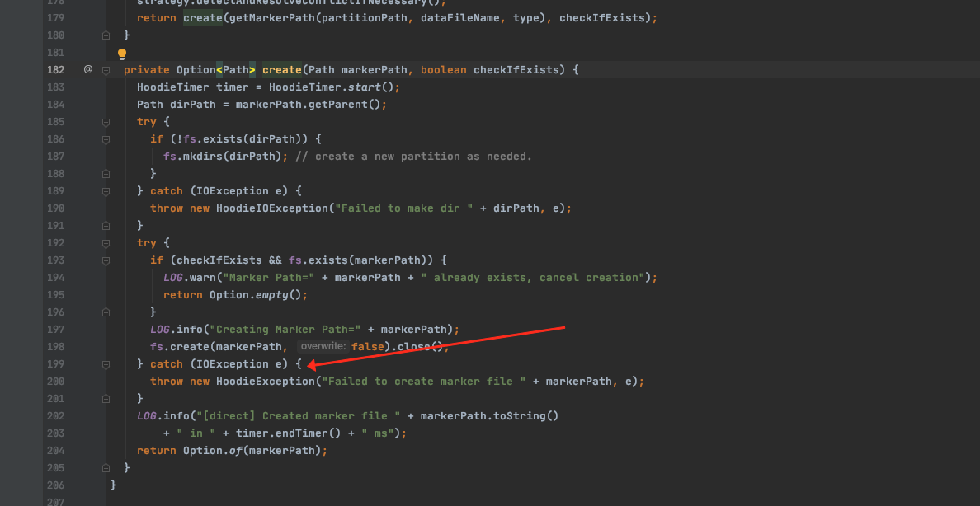Click 'Path' inside Option<Path> return type
The width and height of the screenshot is (980, 506).
(x=236, y=69)
